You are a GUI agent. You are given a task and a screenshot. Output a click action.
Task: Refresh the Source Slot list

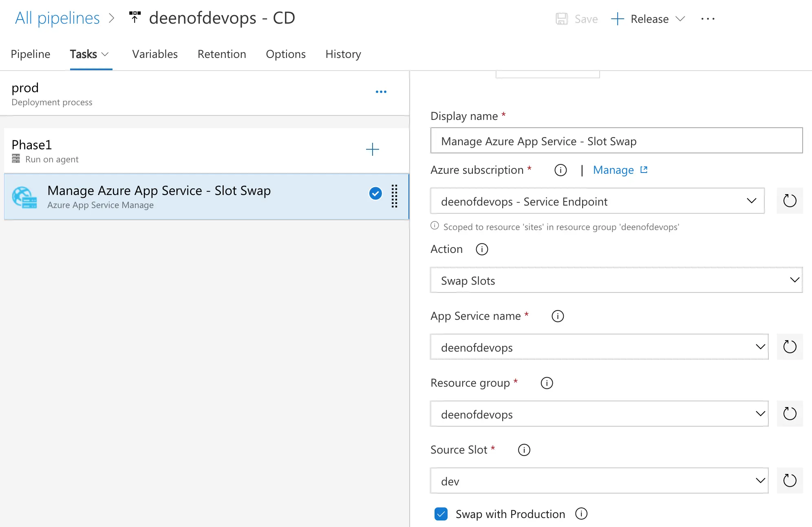[790, 480]
